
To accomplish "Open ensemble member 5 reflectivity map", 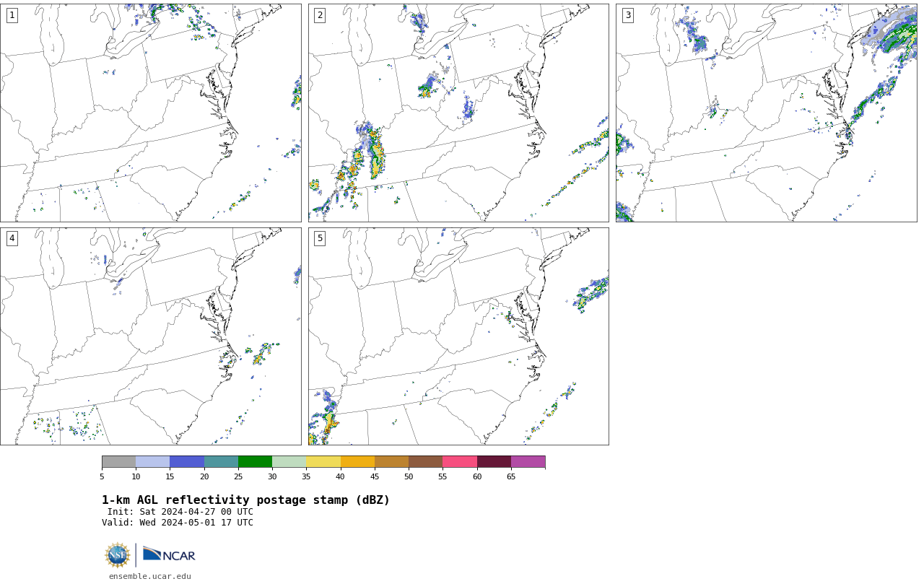I will tap(458, 336).
